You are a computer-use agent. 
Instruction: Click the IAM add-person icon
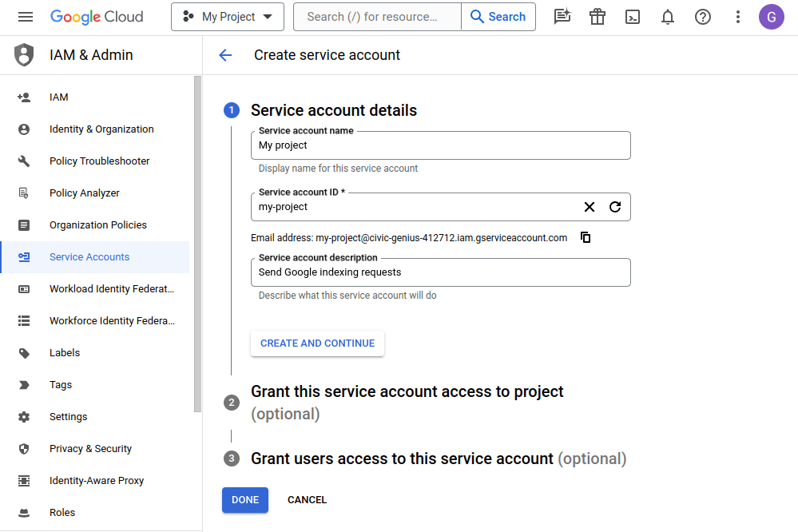(x=24, y=97)
